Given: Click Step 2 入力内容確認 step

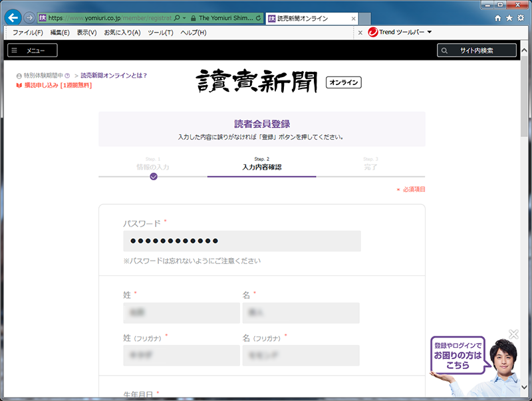Looking at the screenshot, I should 262,164.
